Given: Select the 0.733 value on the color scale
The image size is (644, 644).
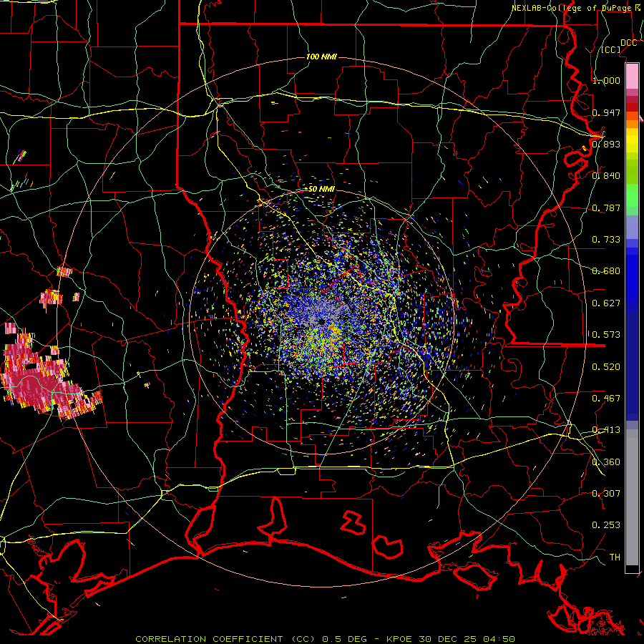Looking at the screenshot, I should [606, 239].
